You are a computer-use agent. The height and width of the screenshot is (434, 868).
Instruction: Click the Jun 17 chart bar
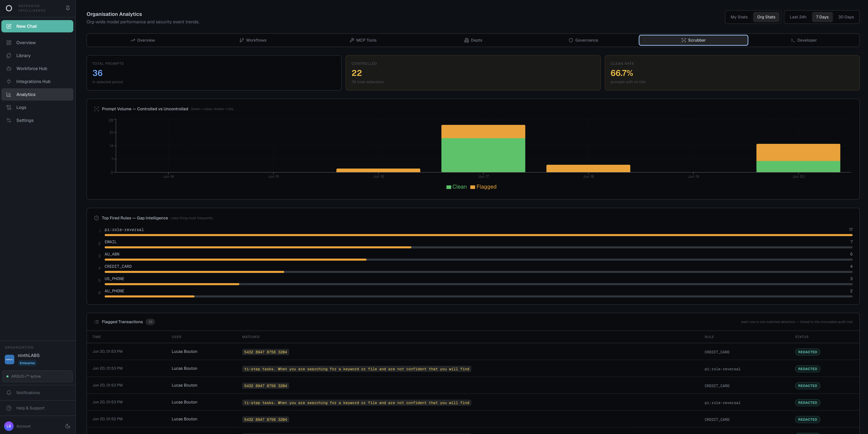point(483,148)
